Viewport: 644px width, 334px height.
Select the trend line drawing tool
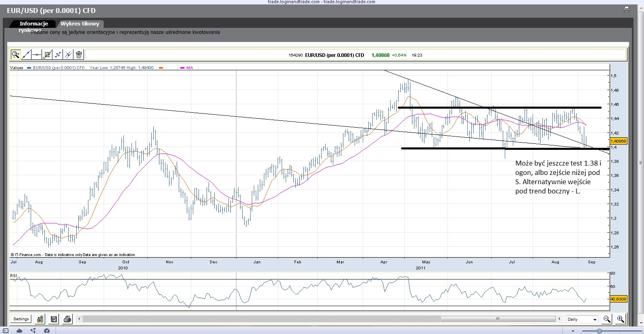pos(26,55)
